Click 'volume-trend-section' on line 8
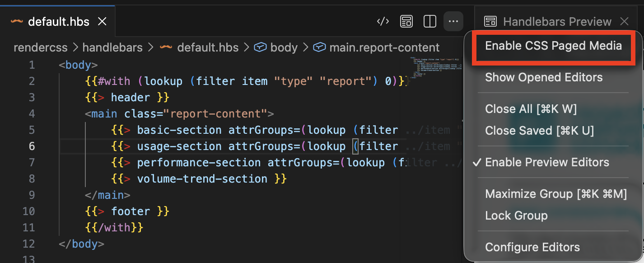This screenshot has width=644, height=263. (202, 179)
